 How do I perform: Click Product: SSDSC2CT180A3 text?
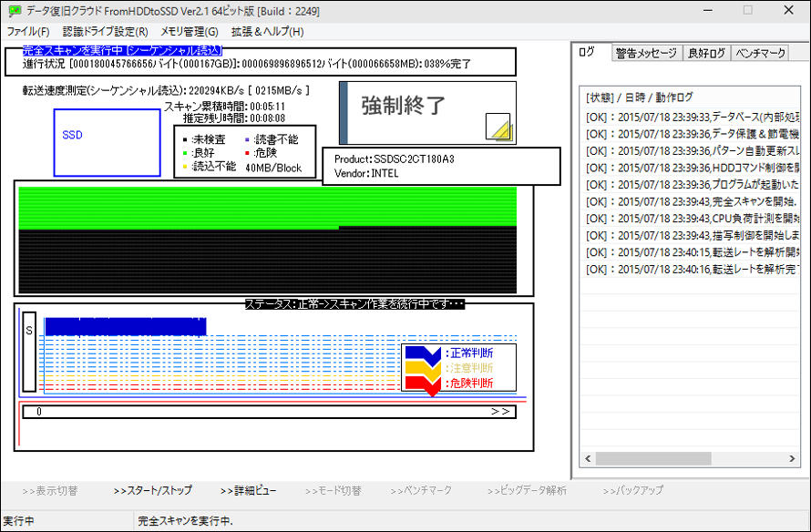395,159
